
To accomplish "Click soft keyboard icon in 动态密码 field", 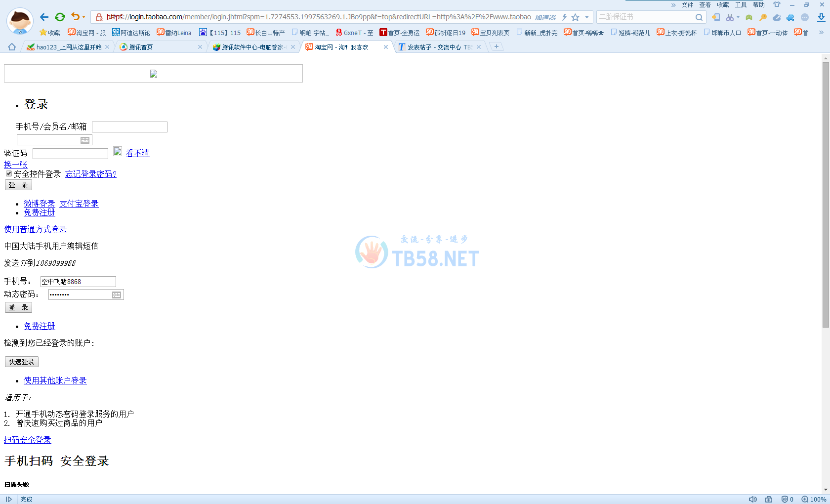I will [117, 295].
